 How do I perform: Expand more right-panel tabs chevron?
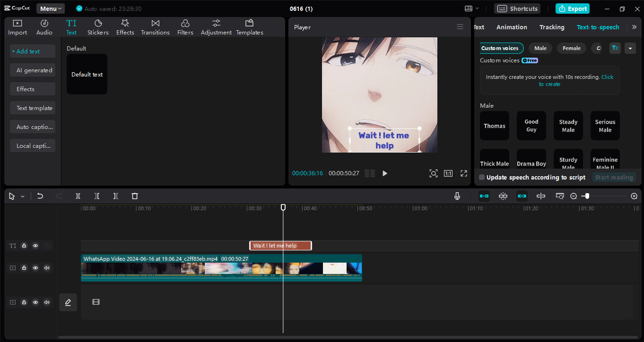coord(633,27)
